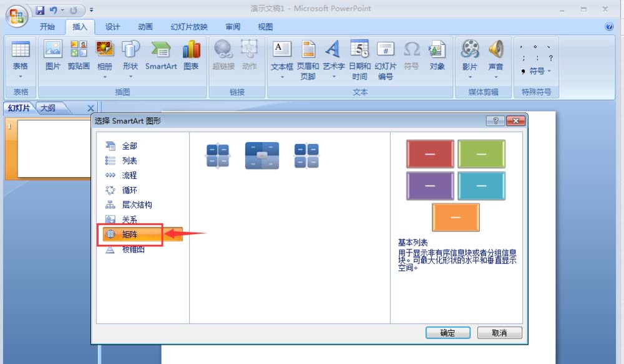
Task: Insert 声音 sound clip
Action: tap(496, 50)
